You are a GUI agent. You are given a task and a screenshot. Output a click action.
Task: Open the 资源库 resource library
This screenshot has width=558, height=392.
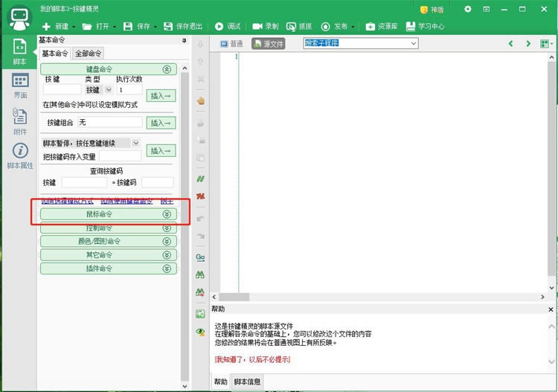point(381,26)
